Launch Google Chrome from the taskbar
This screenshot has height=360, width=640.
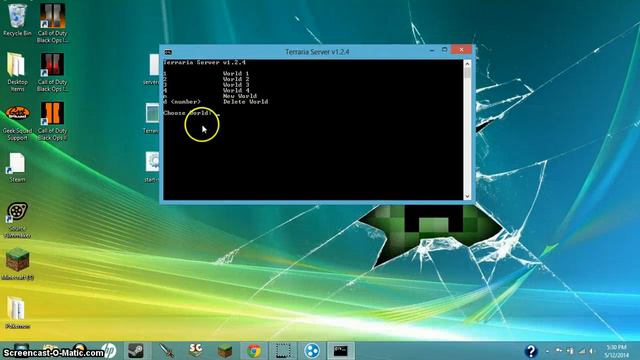tap(254, 351)
